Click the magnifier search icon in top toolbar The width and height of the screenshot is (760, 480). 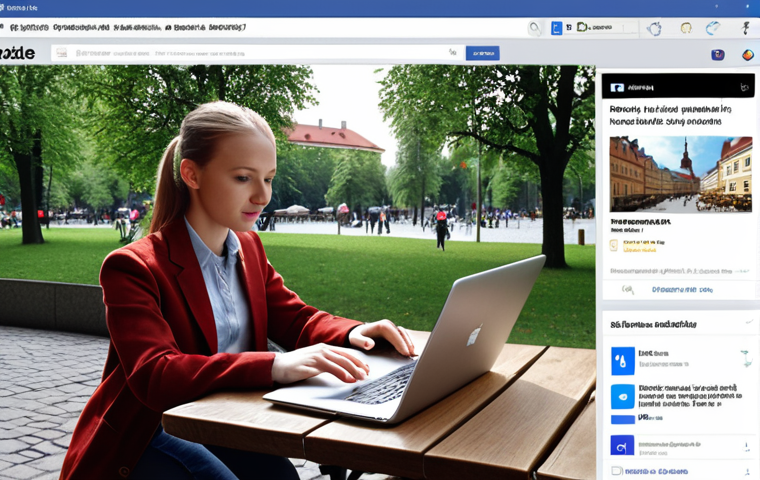click(535, 29)
